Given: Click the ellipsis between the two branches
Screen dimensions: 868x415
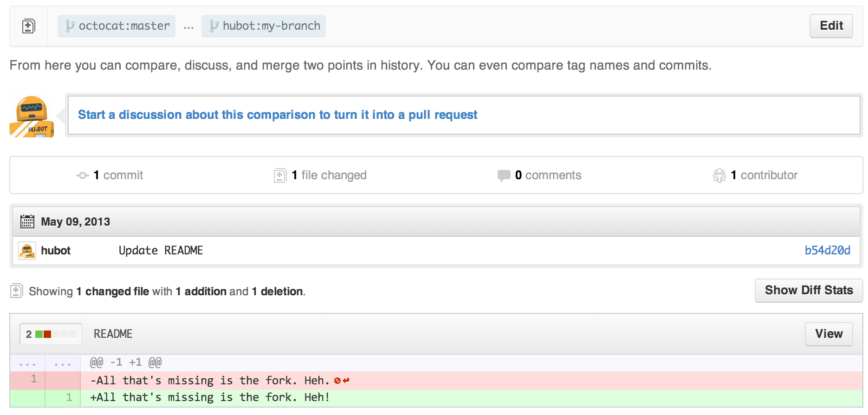Looking at the screenshot, I should pos(188,27).
